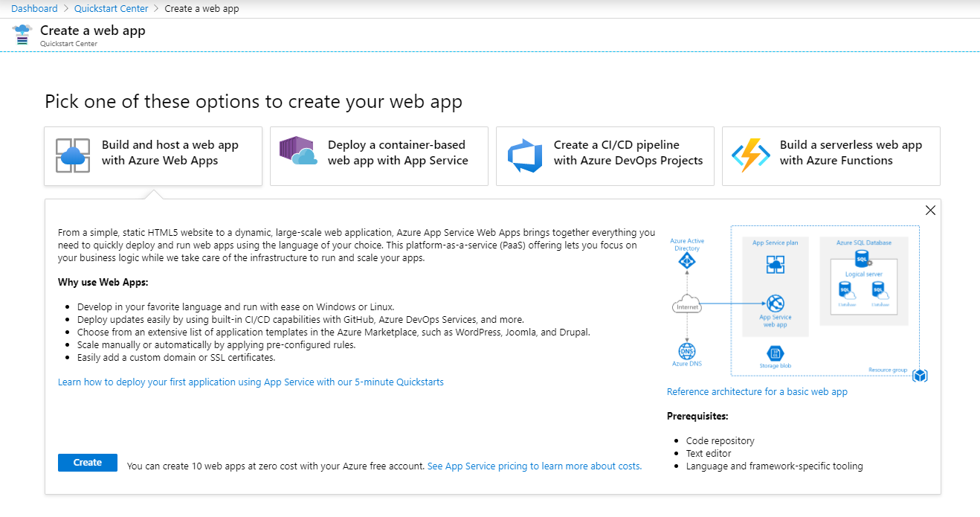The height and width of the screenshot is (517, 980).
Task: Click 'Language and framework-specific tooling' item
Action: (775, 466)
